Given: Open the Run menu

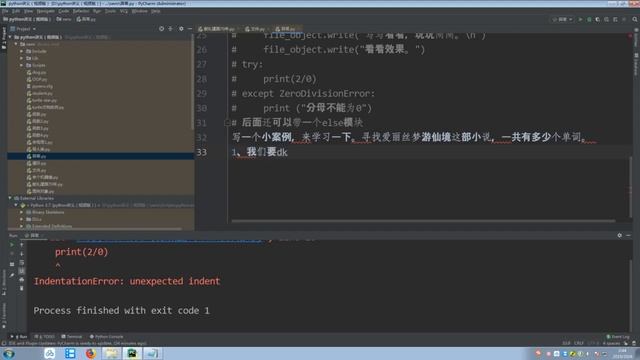Looking at the screenshot, I should (x=97, y=11).
